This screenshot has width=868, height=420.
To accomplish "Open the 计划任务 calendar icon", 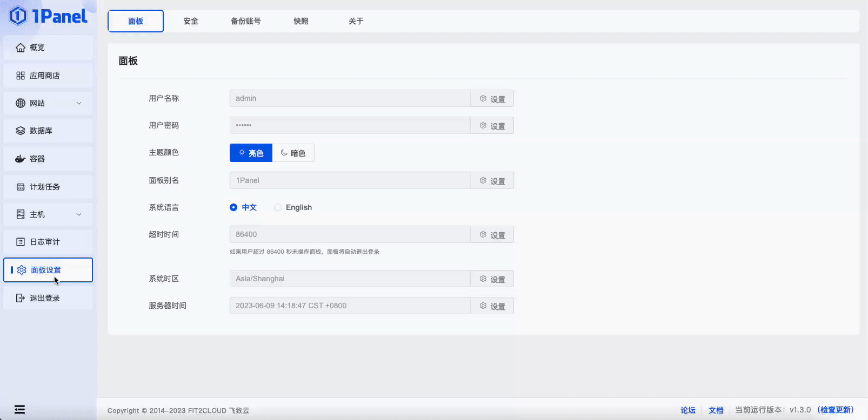I will coord(21,187).
